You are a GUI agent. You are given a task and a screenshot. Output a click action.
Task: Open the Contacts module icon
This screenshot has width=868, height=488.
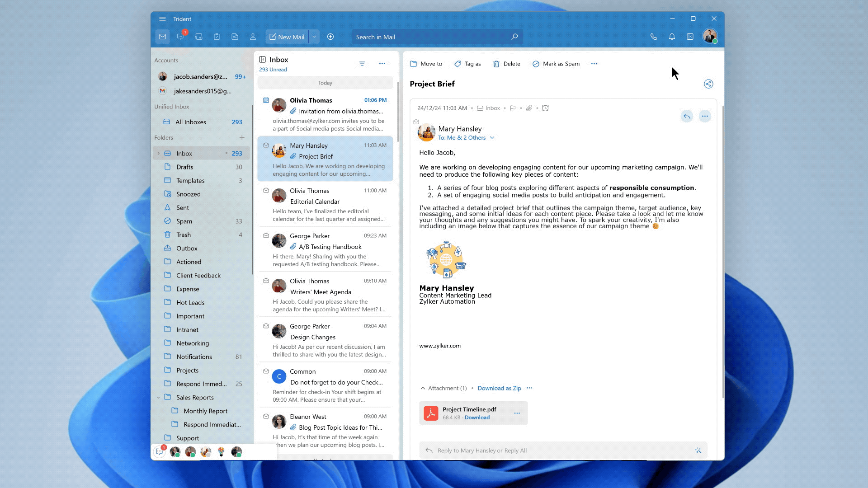click(x=253, y=37)
